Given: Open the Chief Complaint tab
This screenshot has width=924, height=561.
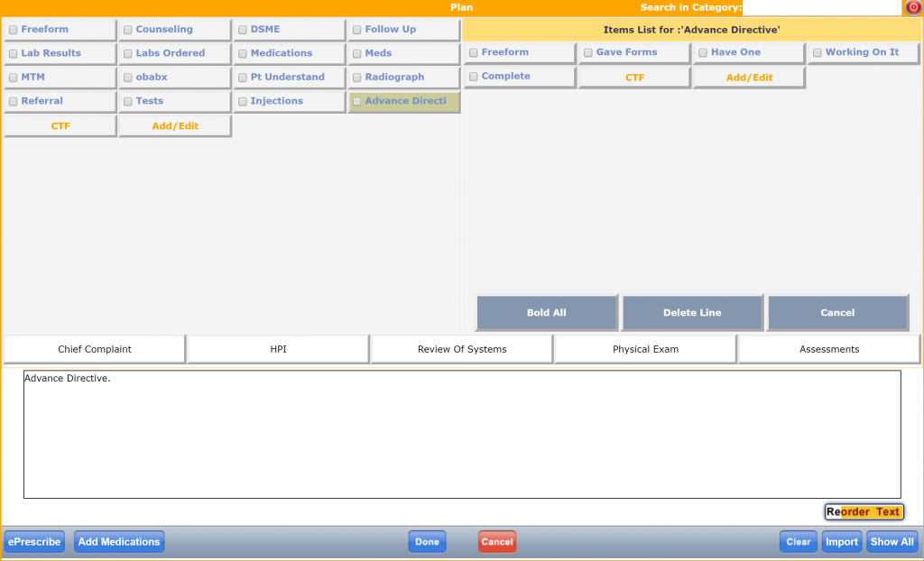Looking at the screenshot, I should 95,349.
